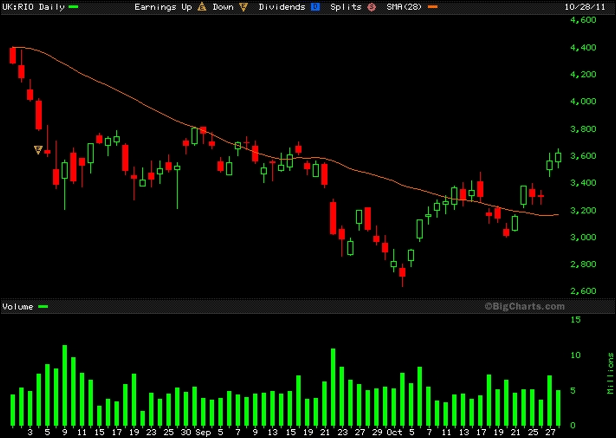Click the 30 date label before Sep
The height and width of the screenshot is (438, 616).
(186, 432)
